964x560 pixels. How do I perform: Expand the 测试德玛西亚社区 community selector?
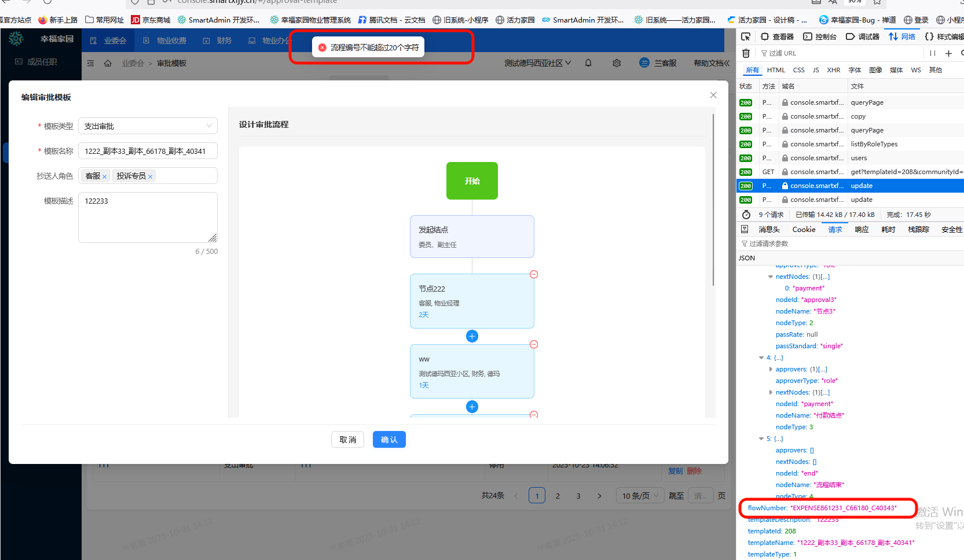pos(537,63)
